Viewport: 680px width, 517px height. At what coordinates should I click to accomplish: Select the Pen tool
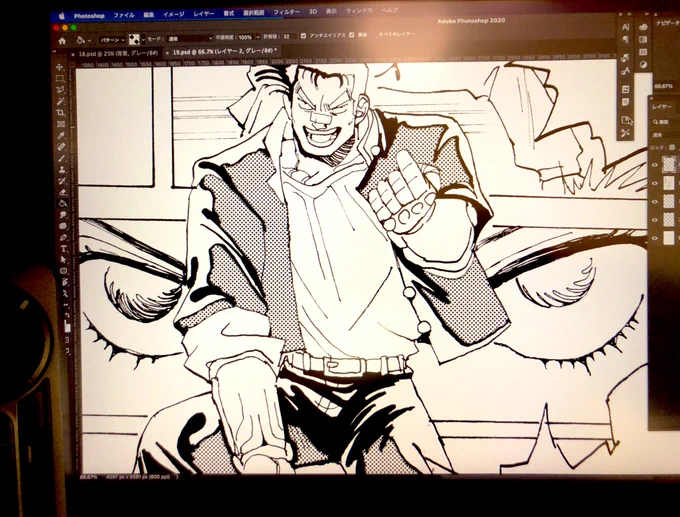pyautogui.click(x=63, y=237)
